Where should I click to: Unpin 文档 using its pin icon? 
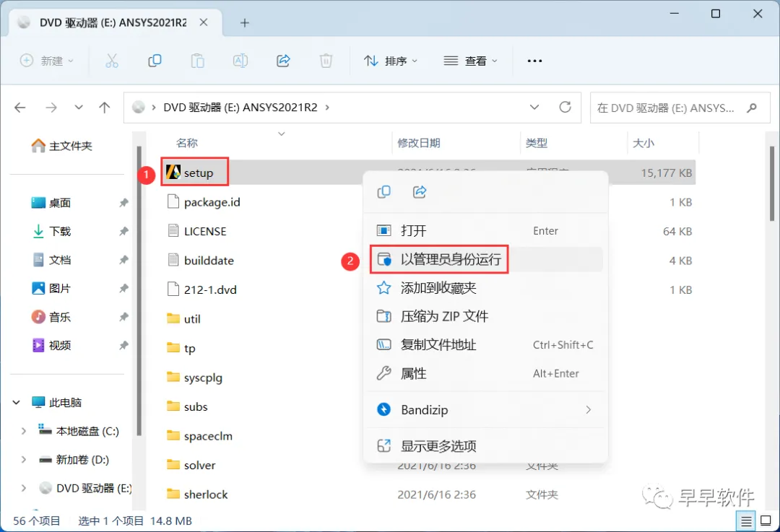coord(124,260)
